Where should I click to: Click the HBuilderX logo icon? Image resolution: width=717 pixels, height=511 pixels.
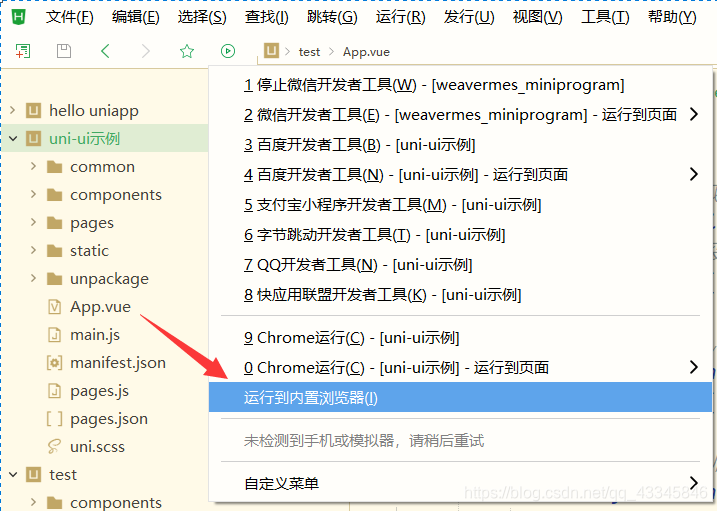pyautogui.click(x=18, y=17)
